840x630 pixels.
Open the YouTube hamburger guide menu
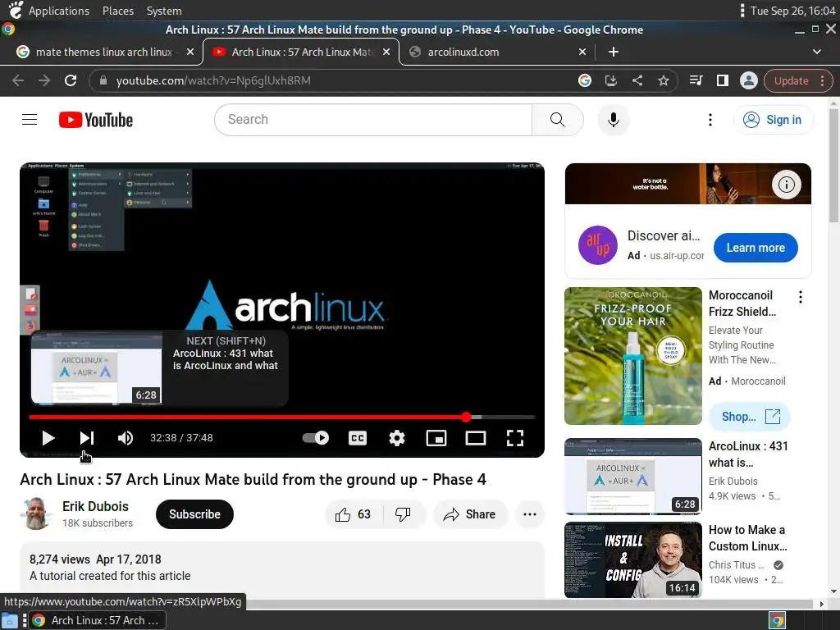pyautogui.click(x=30, y=120)
